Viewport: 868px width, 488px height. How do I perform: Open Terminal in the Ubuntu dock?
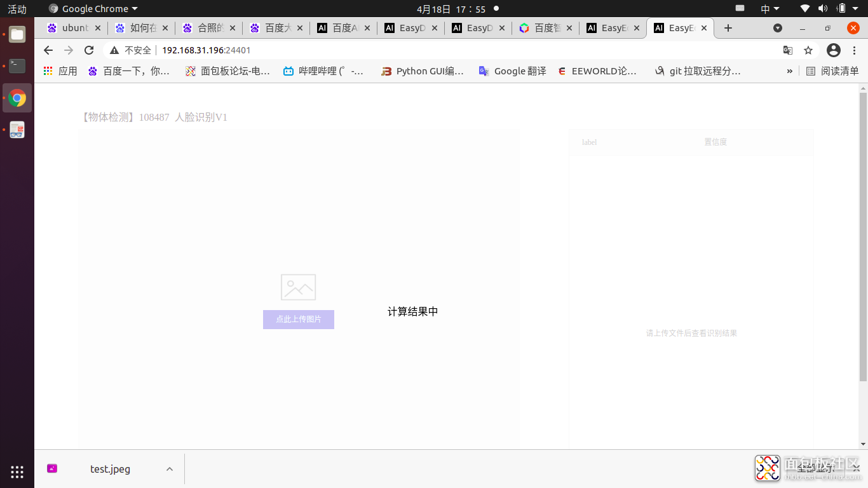[x=17, y=66]
